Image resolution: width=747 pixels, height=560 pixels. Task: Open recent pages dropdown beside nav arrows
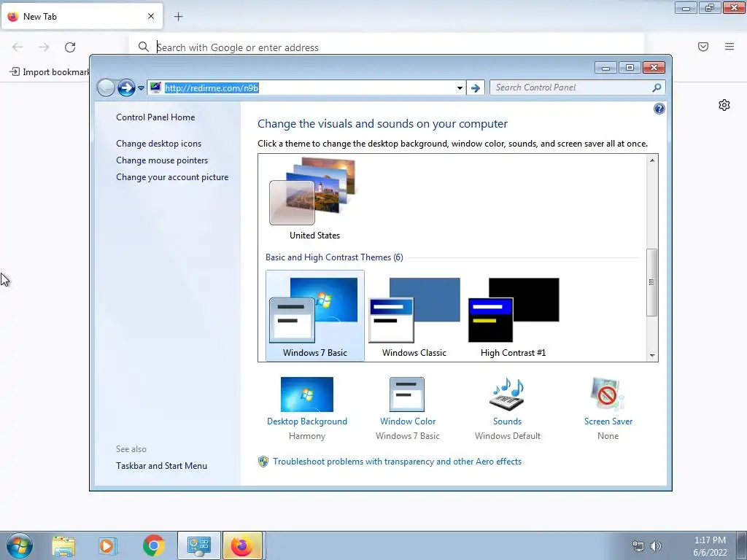tap(141, 88)
